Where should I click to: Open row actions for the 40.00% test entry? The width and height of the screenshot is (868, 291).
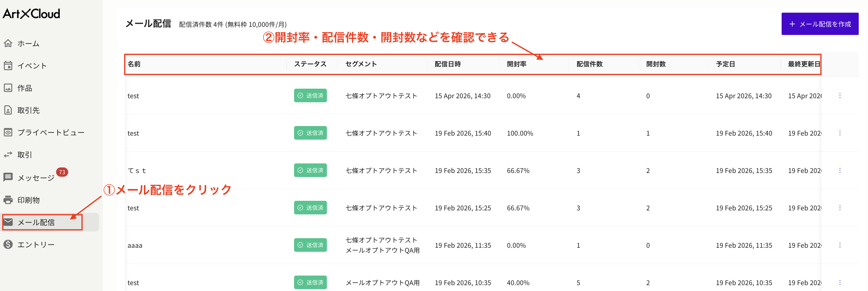(x=841, y=283)
